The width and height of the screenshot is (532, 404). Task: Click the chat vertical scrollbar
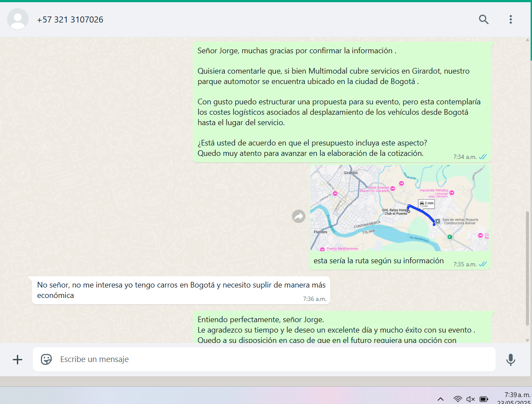pyautogui.click(x=527, y=268)
